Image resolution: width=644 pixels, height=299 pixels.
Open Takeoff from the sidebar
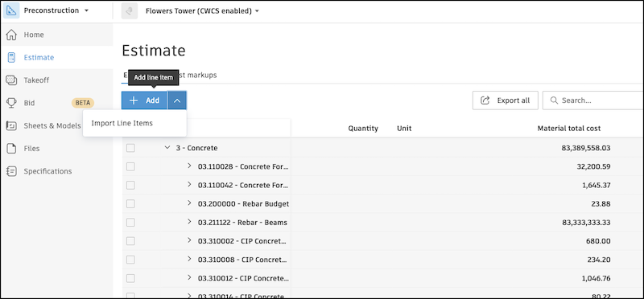coord(36,80)
